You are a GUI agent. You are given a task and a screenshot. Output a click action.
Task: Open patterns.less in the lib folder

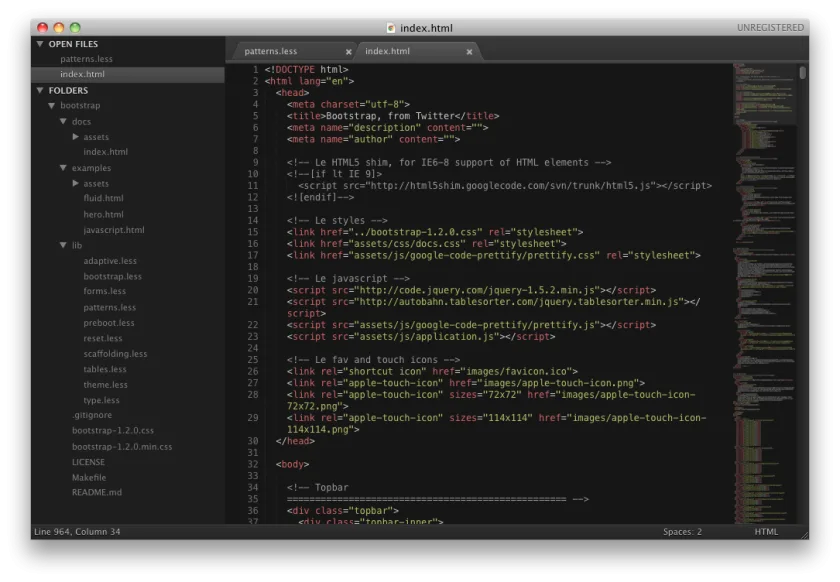109,308
